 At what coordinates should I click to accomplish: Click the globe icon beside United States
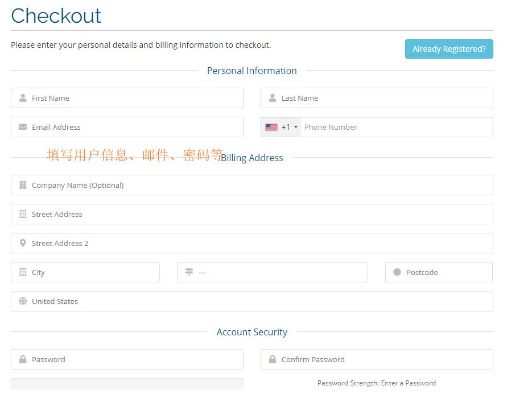pos(23,301)
